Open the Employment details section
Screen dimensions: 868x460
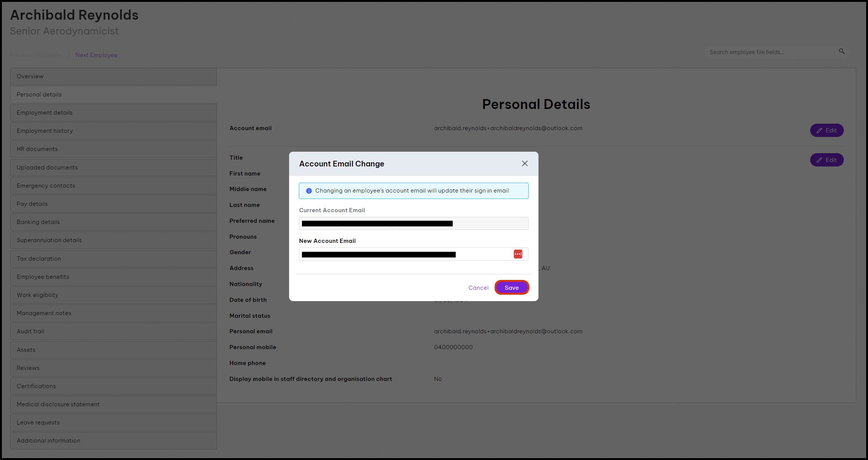[x=113, y=113]
